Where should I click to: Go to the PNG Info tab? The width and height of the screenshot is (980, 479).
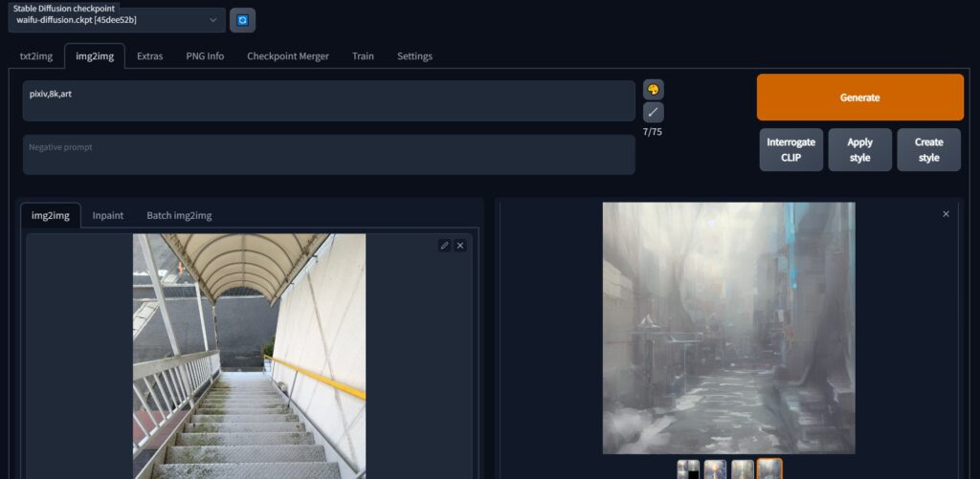tap(205, 56)
